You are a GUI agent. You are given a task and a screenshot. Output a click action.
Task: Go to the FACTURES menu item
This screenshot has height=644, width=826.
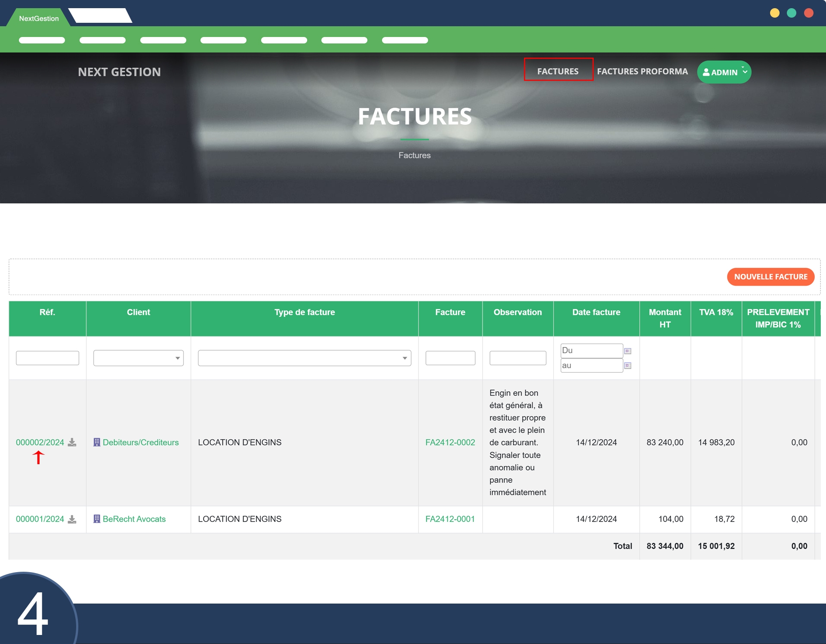558,71
